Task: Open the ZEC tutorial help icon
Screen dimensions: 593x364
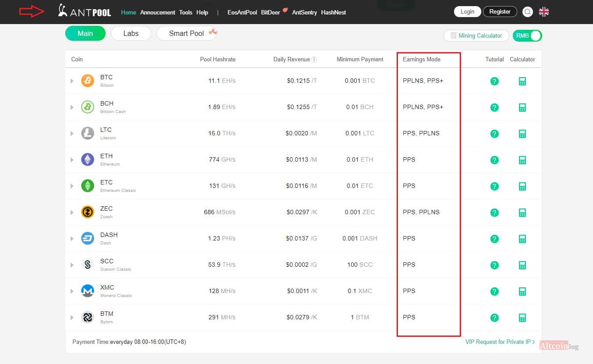Action: tap(494, 212)
